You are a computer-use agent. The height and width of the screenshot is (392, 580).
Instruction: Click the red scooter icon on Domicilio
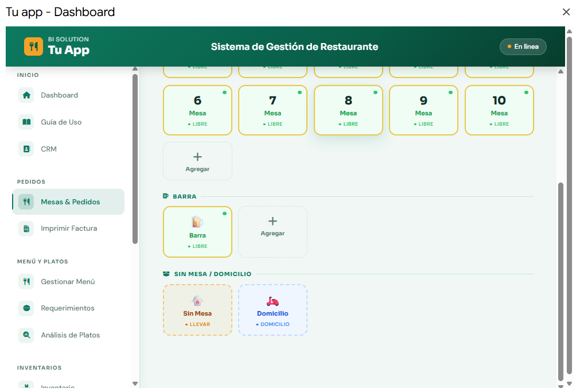tap(273, 301)
